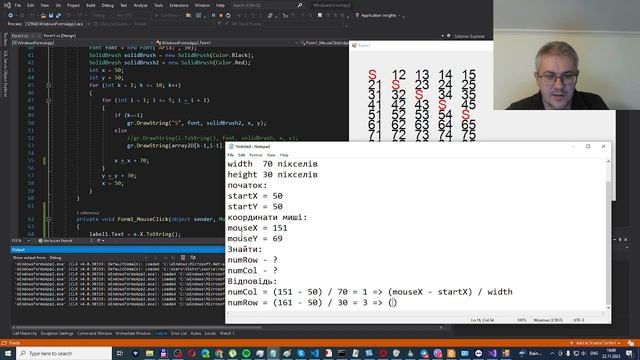640x360 pixels.
Task: Open the File menu in Visual Studio
Action: pos(18,5)
